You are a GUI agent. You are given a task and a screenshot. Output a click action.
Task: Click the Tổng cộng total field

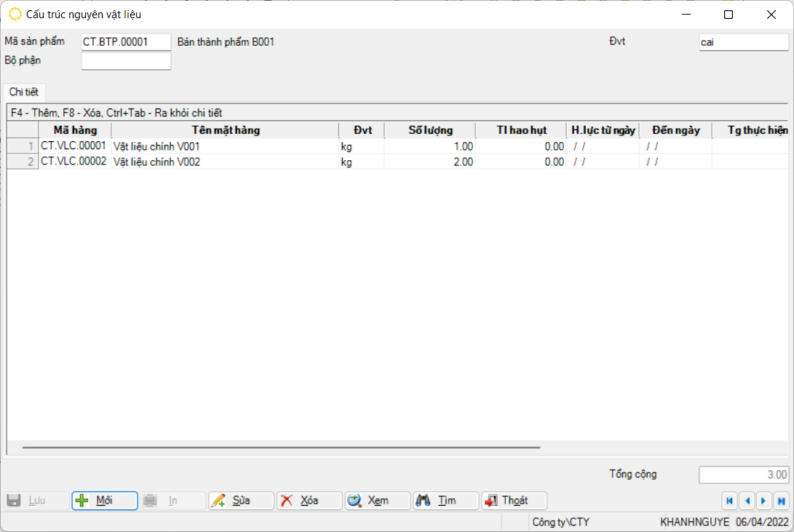coord(743,475)
